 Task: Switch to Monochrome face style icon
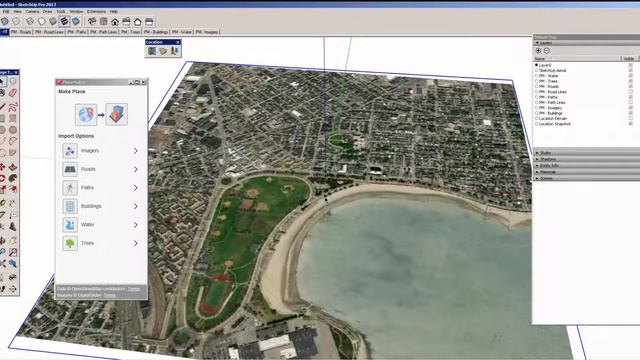point(76,22)
